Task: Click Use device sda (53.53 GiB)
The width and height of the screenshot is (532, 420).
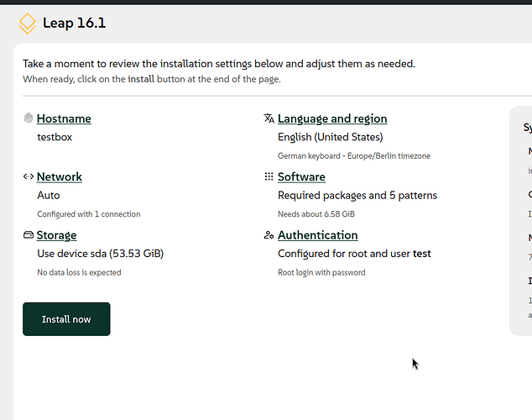Action: coord(101,254)
